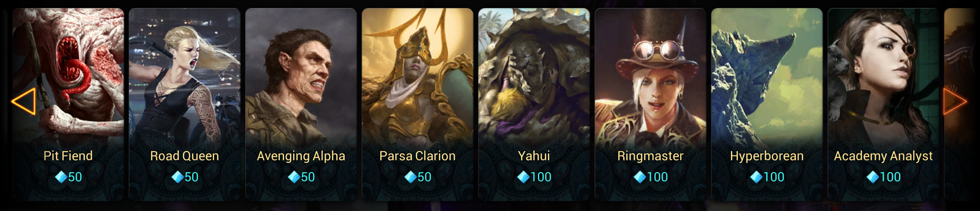Screen dimensions: 980x211
Task: Open the Academy Analyst card portrait
Action: point(883,77)
